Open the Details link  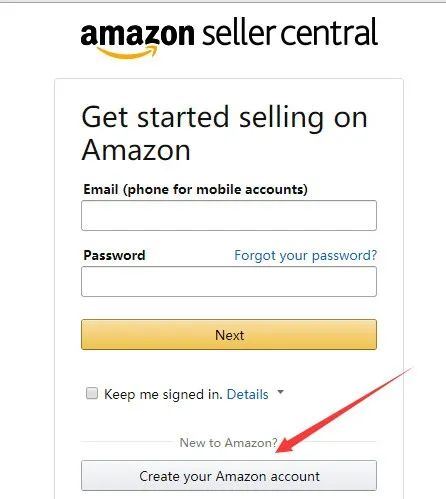247,394
